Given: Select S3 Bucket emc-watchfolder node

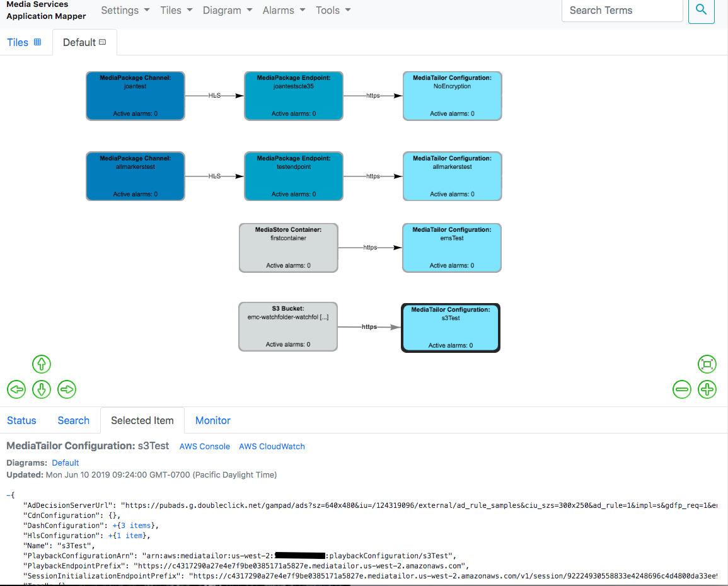Looking at the screenshot, I should 288,326.
